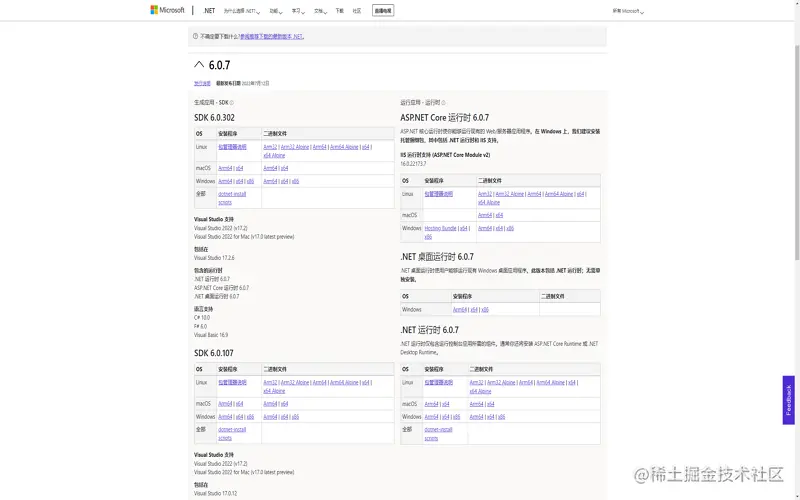Download Arm32 Linux binary for ASP.NET Core runtime
Screen dimensions: 800x500
pyautogui.click(x=485, y=194)
